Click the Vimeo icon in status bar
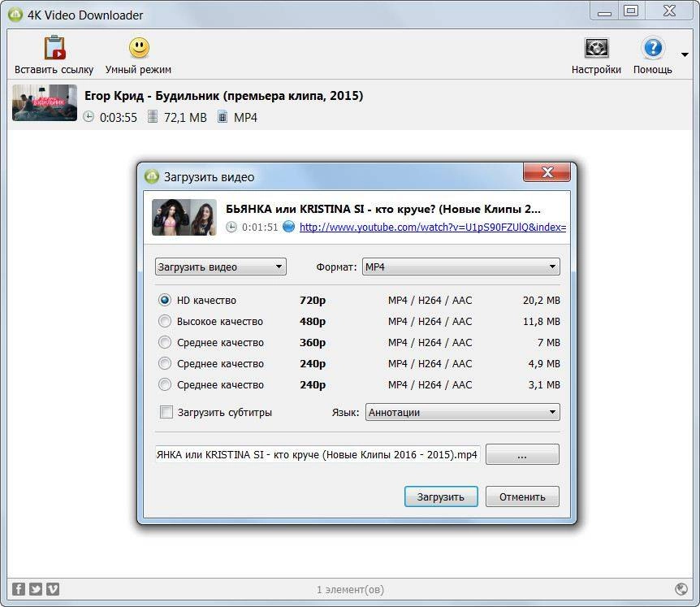The height and width of the screenshot is (607, 700). 53,588
